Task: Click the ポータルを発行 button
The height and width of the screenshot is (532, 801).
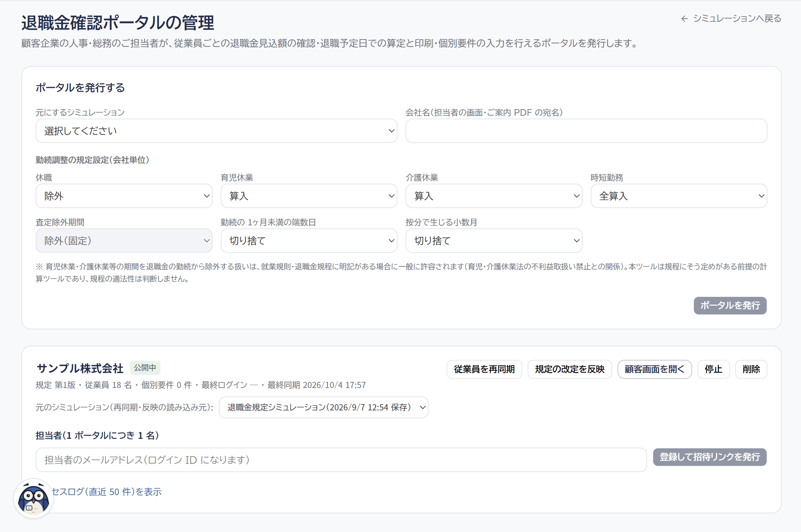Action: [730, 305]
